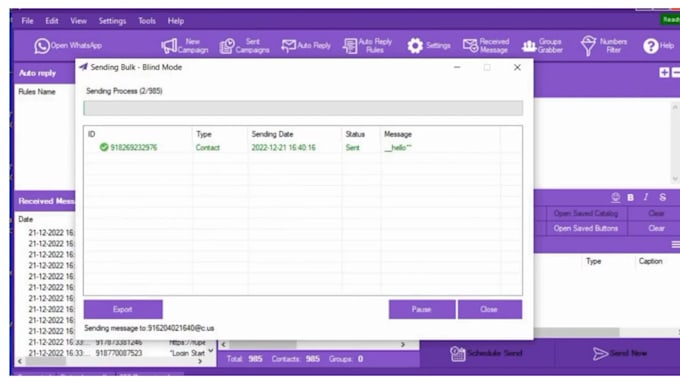This screenshot has width=680, height=383.
Task: Click the Sent status cell
Action: (353, 147)
